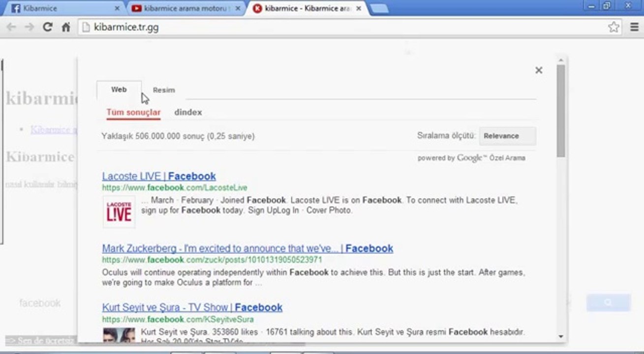
Task: Bookmark this page with the star icon
Action: pos(613,28)
